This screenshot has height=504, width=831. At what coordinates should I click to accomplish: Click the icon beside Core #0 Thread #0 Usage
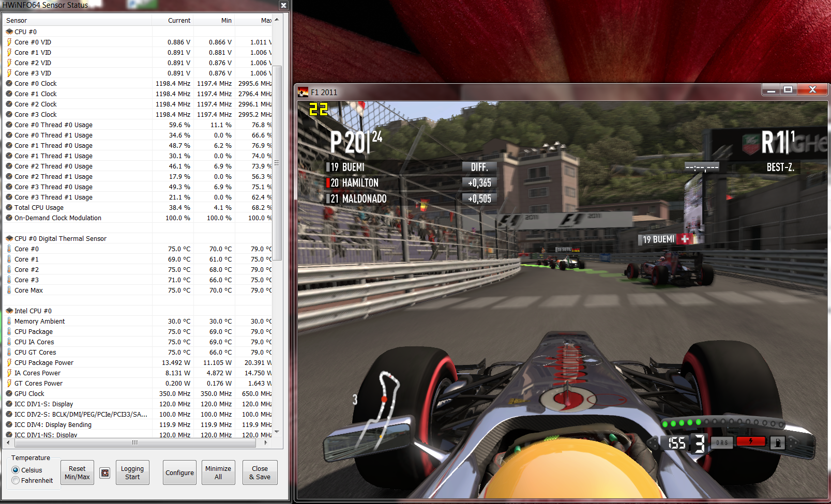[9, 125]
